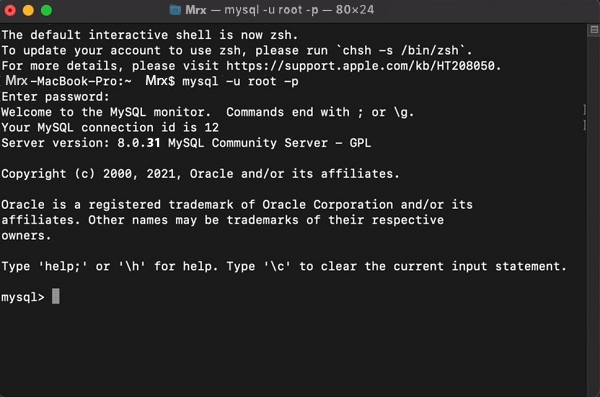The image size is (600, 397).
Task: Click the '80×24' size in the title
Action: coord(355,10)
